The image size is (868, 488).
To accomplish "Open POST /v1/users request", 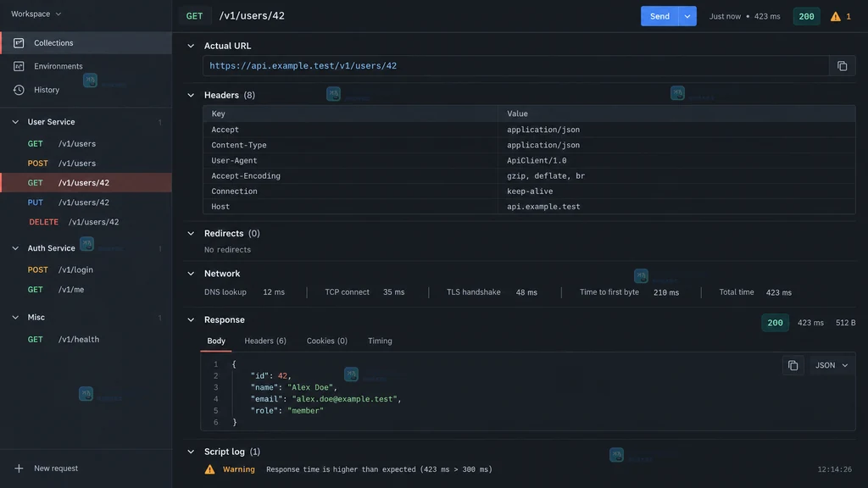I will (86, 164).
